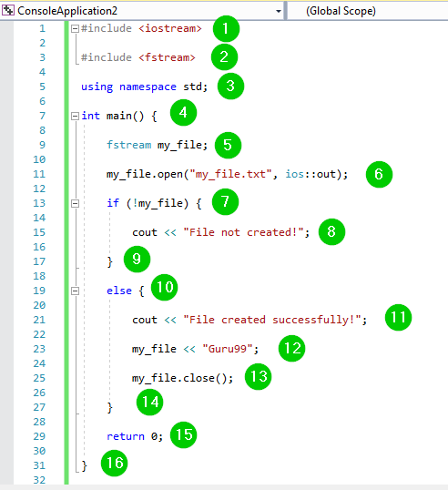This screenshot has width=448, height=490.
Task: Collapse the #include block on line 1
Action: [x=75, y=29]
